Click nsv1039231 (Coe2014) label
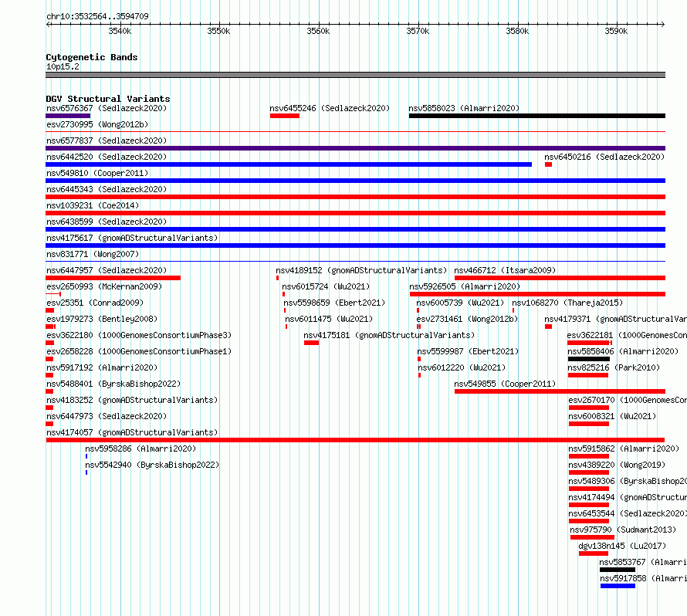Screen dimensions: 687x616 [x=93, y=205]
